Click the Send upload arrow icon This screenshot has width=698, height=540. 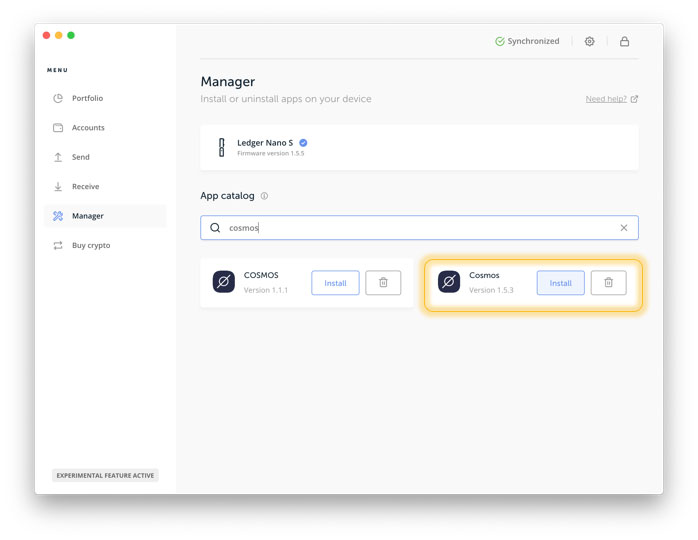click(x=58, y=157)
